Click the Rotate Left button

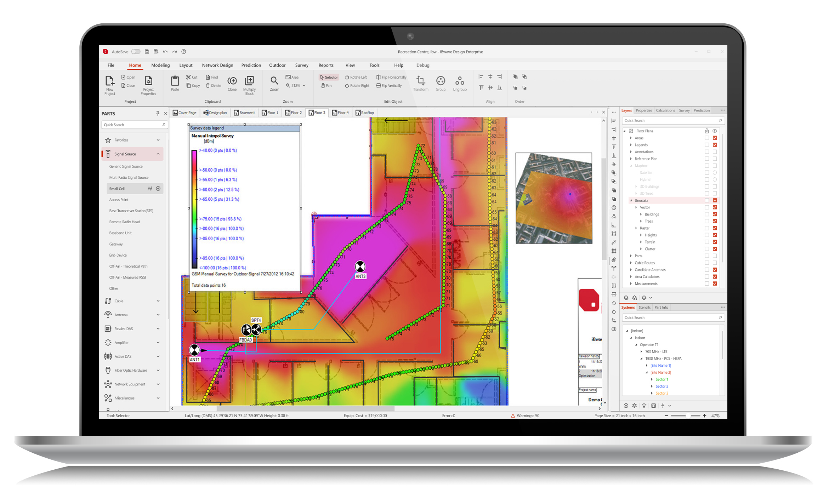click(x=356, y=77)
